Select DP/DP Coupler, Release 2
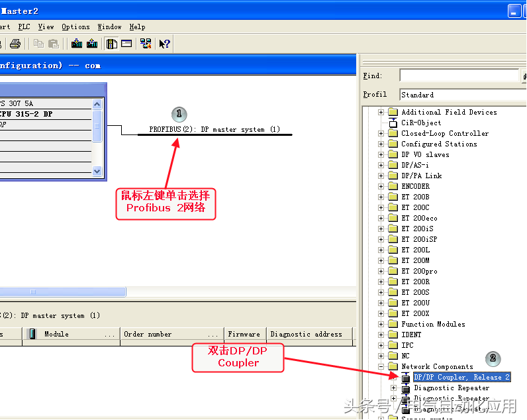Screen dimensions: 527x420 (461, 377)
